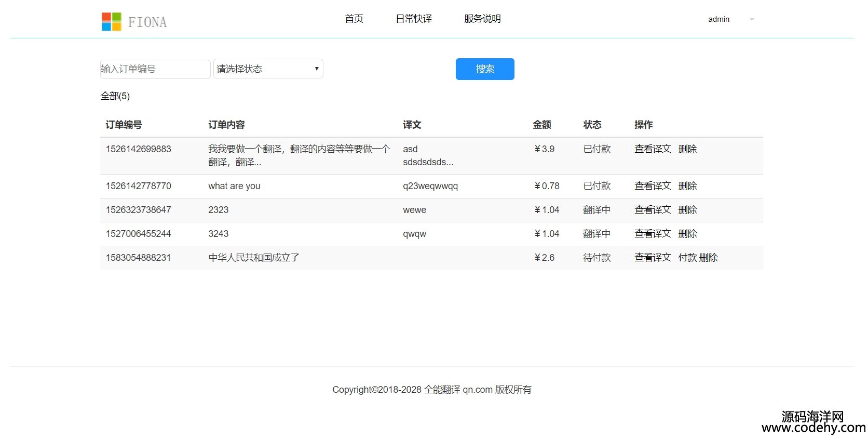Screen dimensions: 868x438
Task: Delete the pending order 1583054888231
Action: click(x=709, y=258)
